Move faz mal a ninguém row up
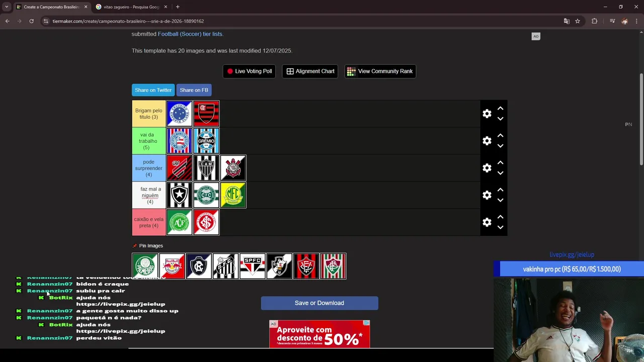This screenshot has height=362, width=644. click(500, 190)
